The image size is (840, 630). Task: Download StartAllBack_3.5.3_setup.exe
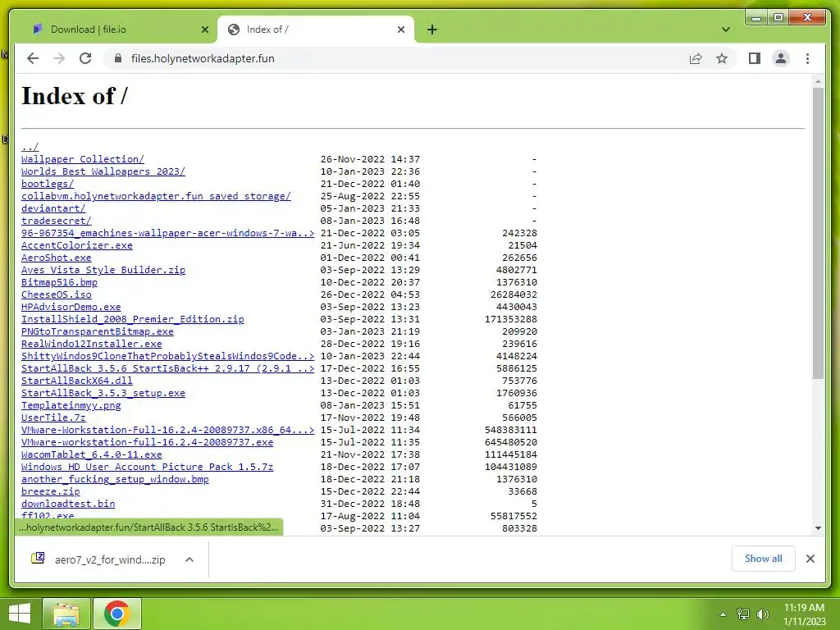103,393
